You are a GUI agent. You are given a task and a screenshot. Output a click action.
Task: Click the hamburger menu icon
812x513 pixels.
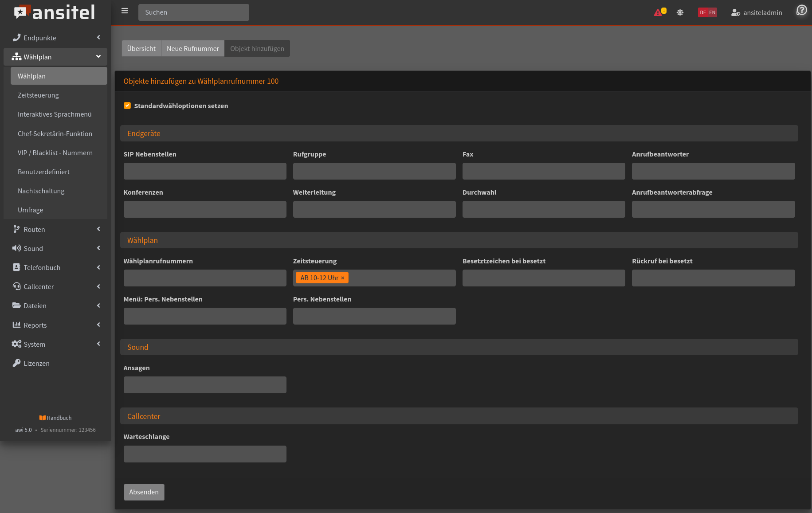click(x=125, y=11)
